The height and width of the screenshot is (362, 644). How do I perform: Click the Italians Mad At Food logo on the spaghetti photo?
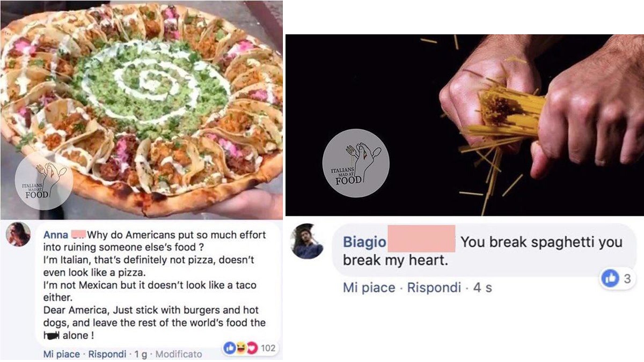(355, 163)
